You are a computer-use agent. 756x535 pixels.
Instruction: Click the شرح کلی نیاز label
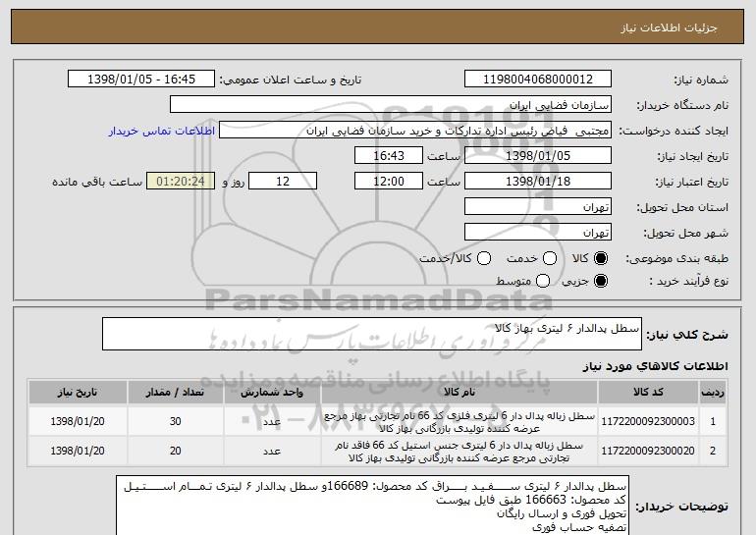tap(687, 335)
